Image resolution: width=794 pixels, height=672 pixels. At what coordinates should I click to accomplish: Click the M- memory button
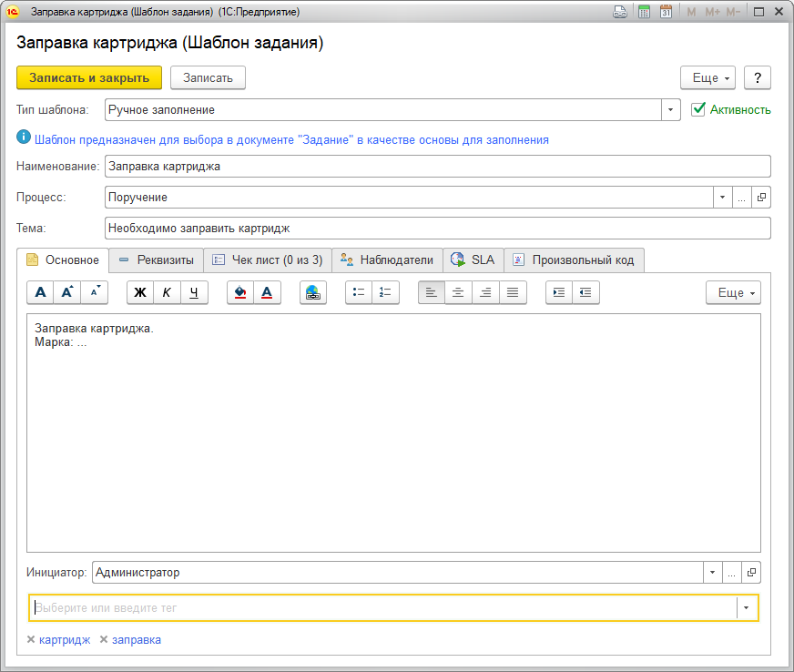[733, 12]
